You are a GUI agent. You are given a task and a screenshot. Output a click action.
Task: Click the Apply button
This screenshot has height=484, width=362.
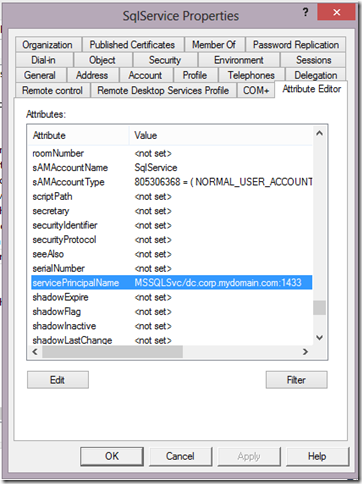[x=249, y=456]
